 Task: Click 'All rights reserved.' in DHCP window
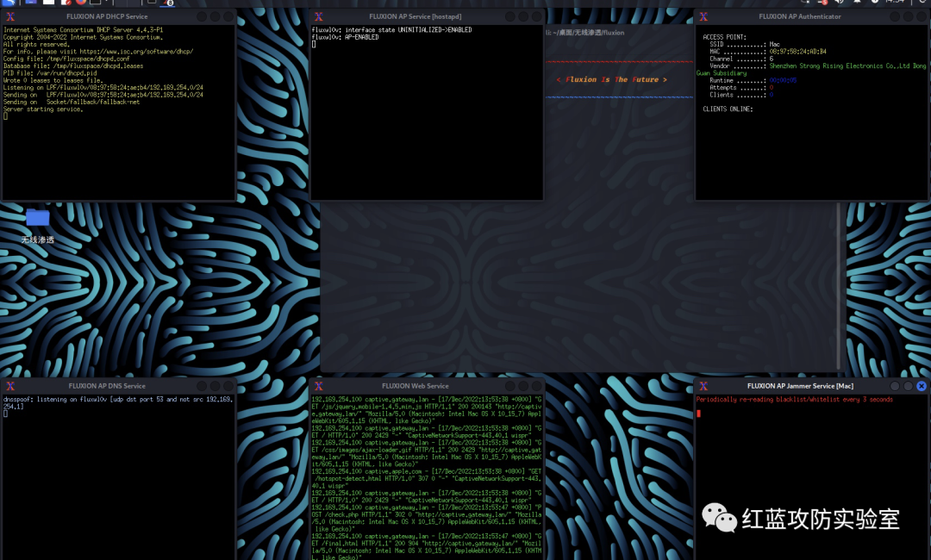(x=38, y=44)
